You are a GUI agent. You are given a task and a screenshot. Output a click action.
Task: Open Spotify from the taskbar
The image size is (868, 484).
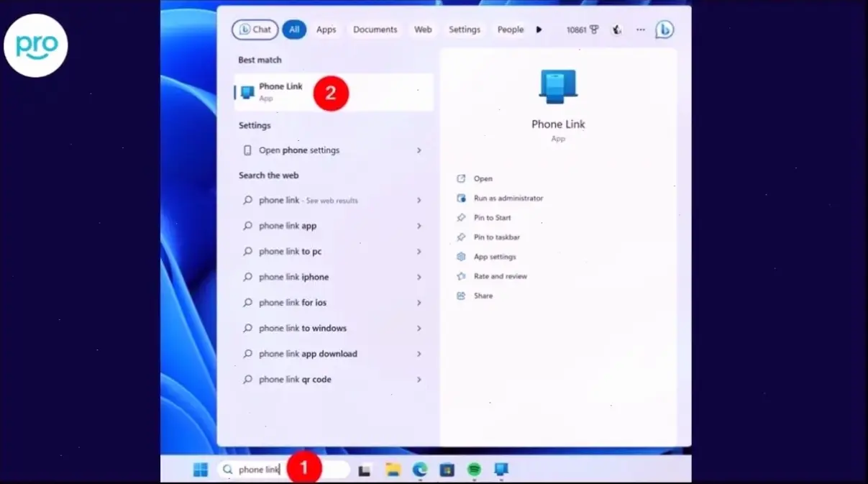click(474, 470)
